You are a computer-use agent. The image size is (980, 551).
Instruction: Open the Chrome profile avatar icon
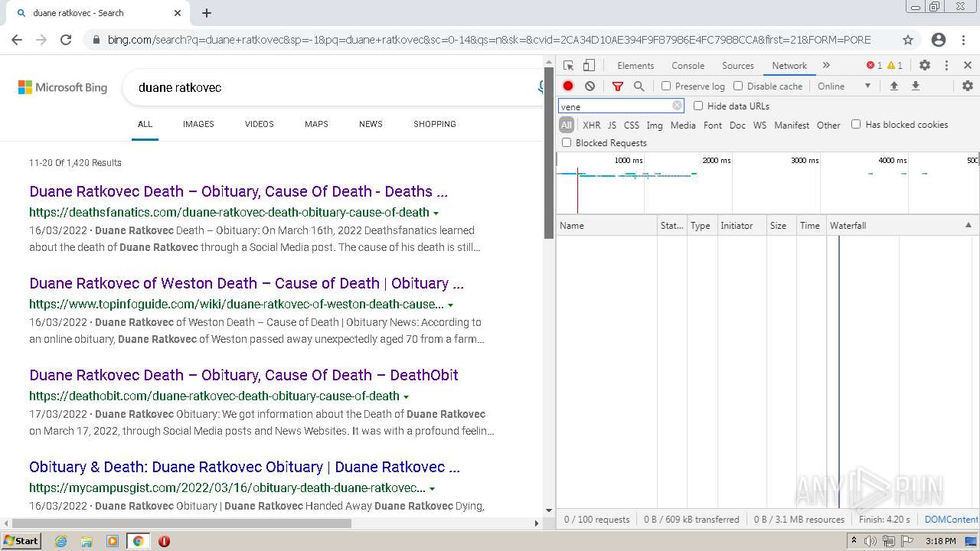pyautogui.click(x=939, y=40)
